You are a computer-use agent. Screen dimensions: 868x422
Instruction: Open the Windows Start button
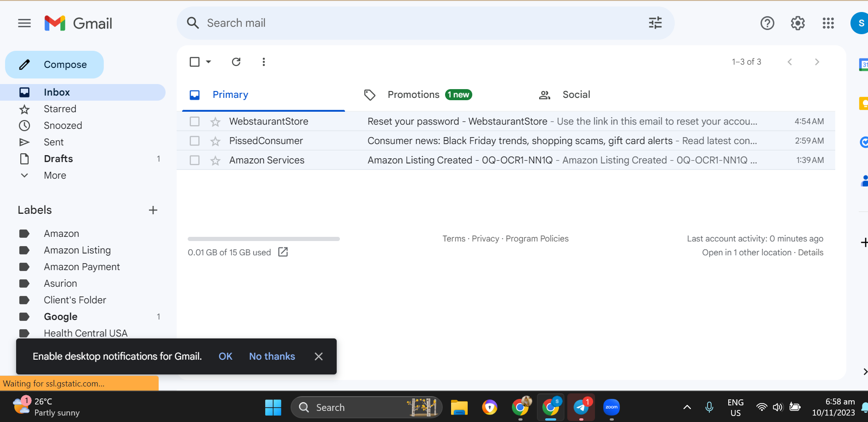(x=273, y=407)
